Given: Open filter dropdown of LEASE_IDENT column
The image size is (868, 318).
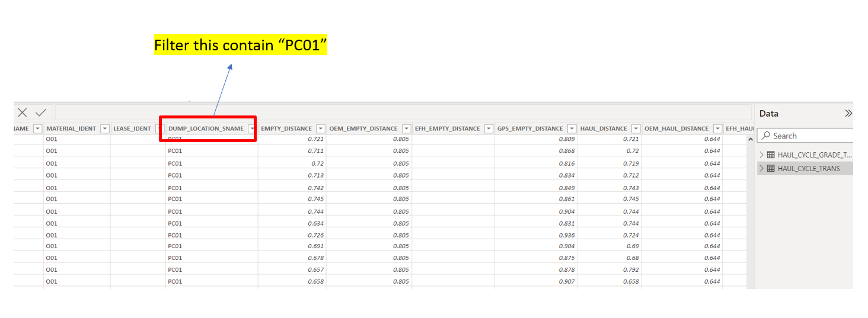Looking at the screenshot, I should point(159,129).
